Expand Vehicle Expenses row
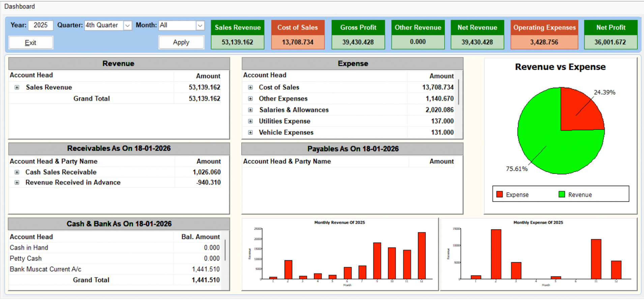 click(250, 132)
